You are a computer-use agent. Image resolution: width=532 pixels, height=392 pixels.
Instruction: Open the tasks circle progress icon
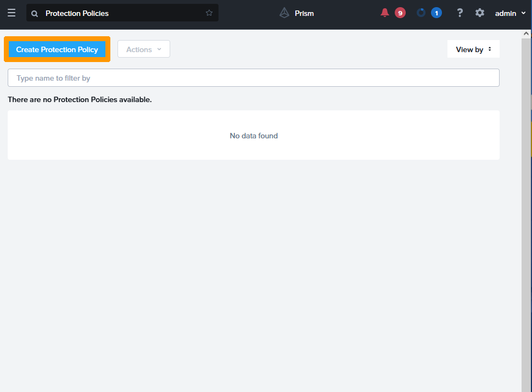421,13
